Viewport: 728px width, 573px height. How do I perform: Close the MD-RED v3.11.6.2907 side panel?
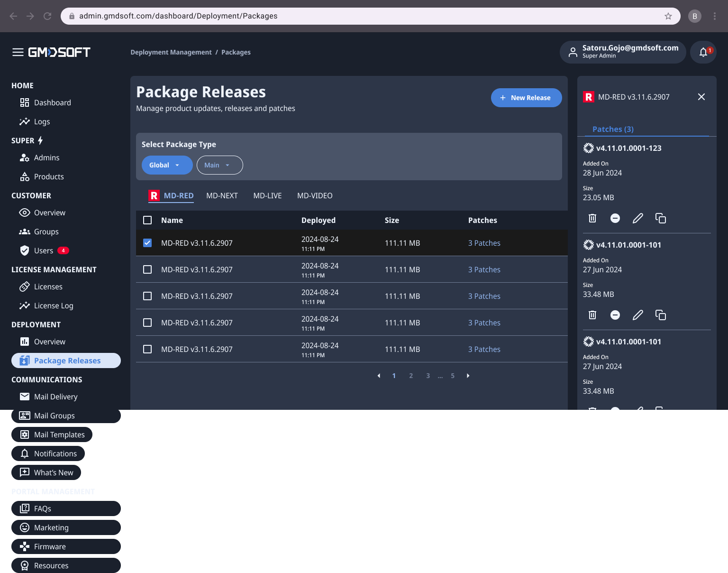click(701, 97)
